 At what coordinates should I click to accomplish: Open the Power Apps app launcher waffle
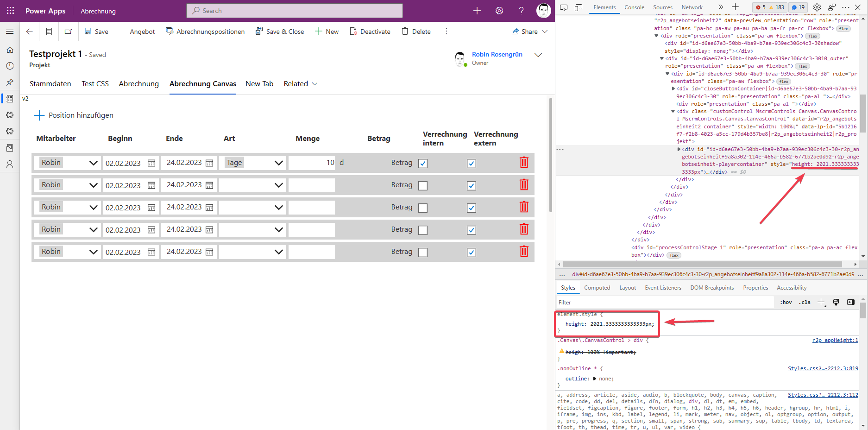[x=10, y=11]
